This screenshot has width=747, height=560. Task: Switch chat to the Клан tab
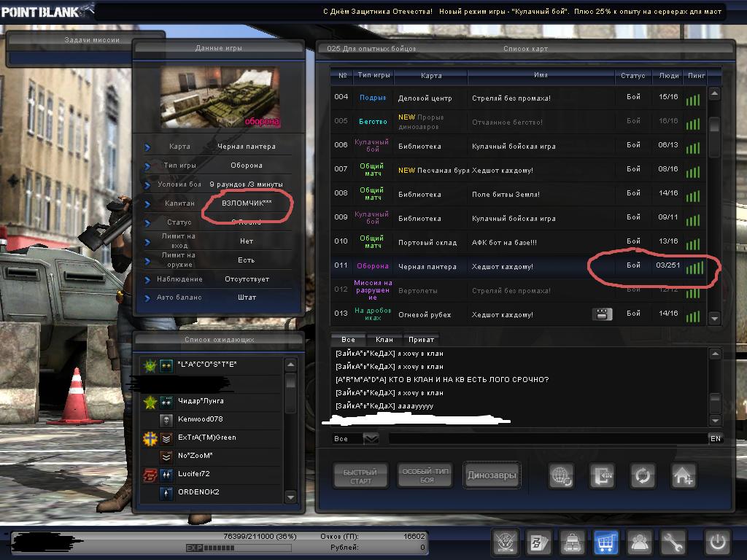point(384,339)
